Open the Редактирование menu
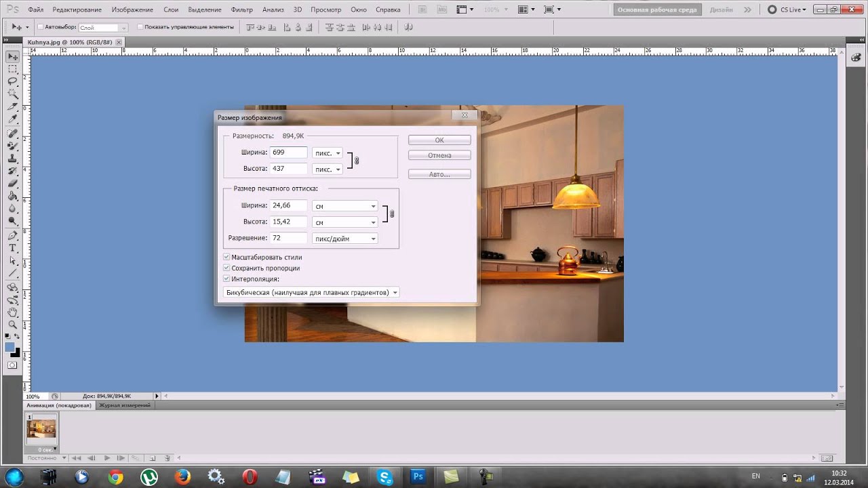 point(77,9)
